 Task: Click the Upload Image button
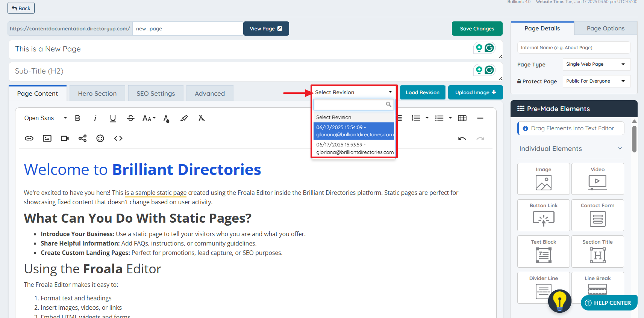476,92
